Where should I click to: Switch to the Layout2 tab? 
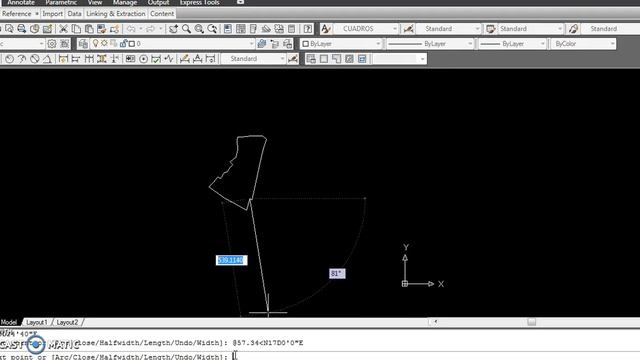coord(67,322)
